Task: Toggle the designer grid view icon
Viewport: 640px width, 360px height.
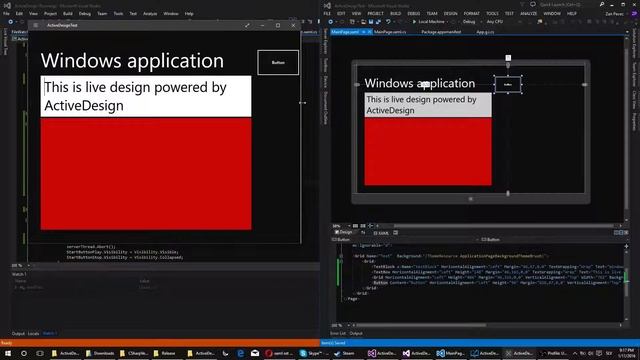Action: coord(355,226)
